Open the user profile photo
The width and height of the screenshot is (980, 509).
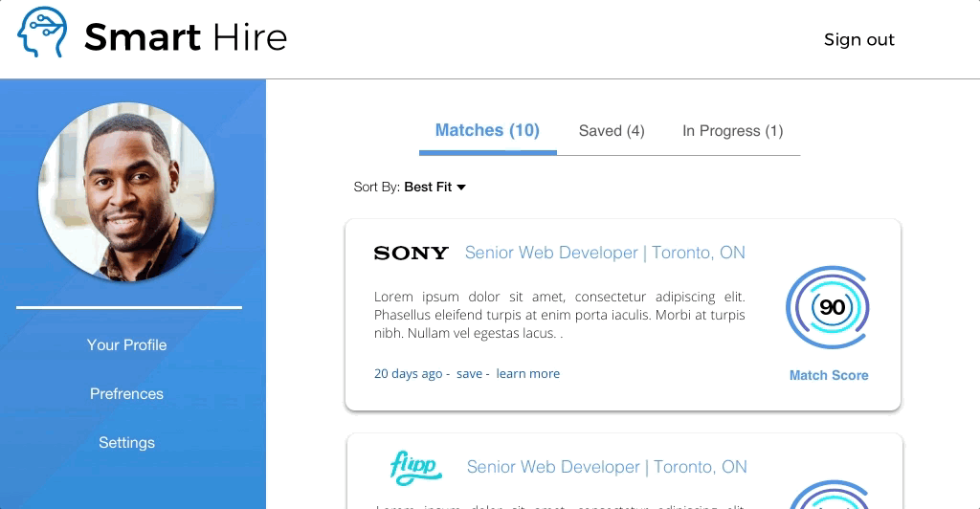click(126, 189)
